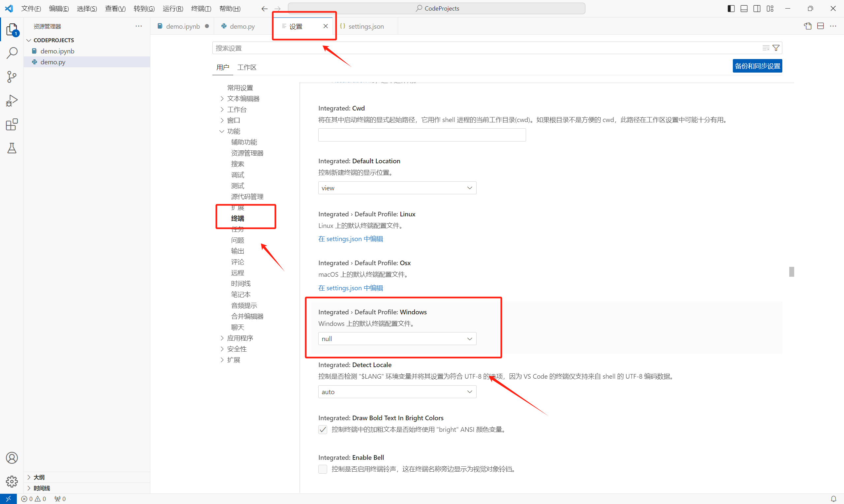Click Open Settings JSON icon
This screenshot has height=504, width=844.
pyautogui.click(x=808, y=26)
